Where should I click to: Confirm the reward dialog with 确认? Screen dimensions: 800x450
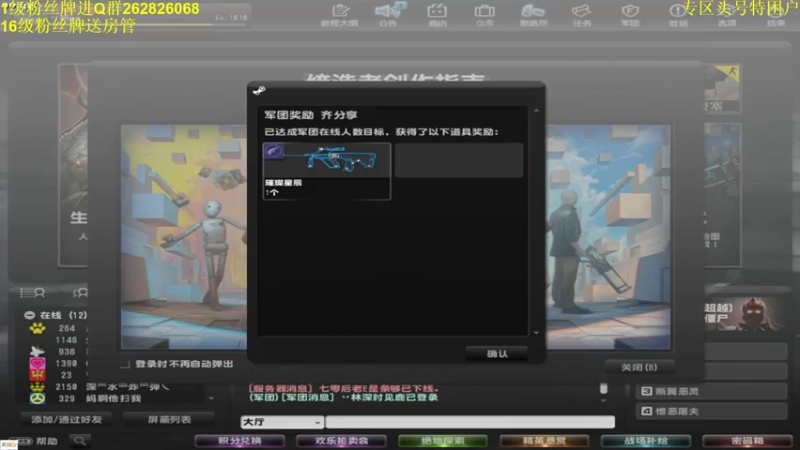(x=497, y=354)
